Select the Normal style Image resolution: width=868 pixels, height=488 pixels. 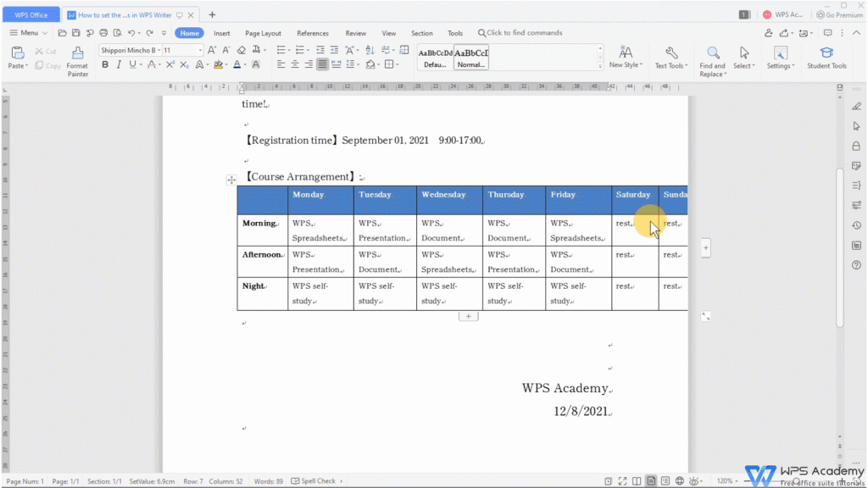point(471,58)
